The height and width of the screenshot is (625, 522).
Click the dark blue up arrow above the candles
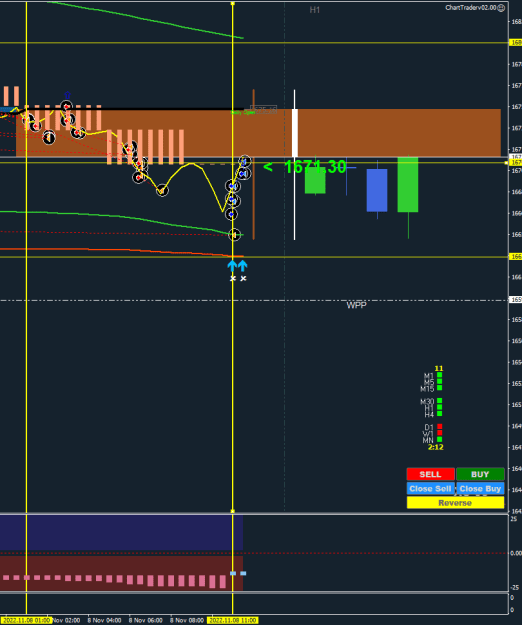tap(67, 95)
